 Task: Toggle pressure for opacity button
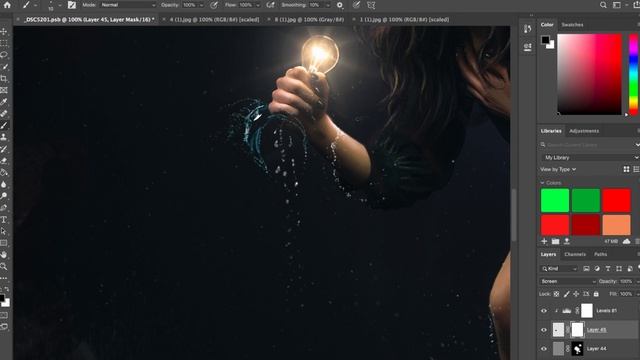214,5
